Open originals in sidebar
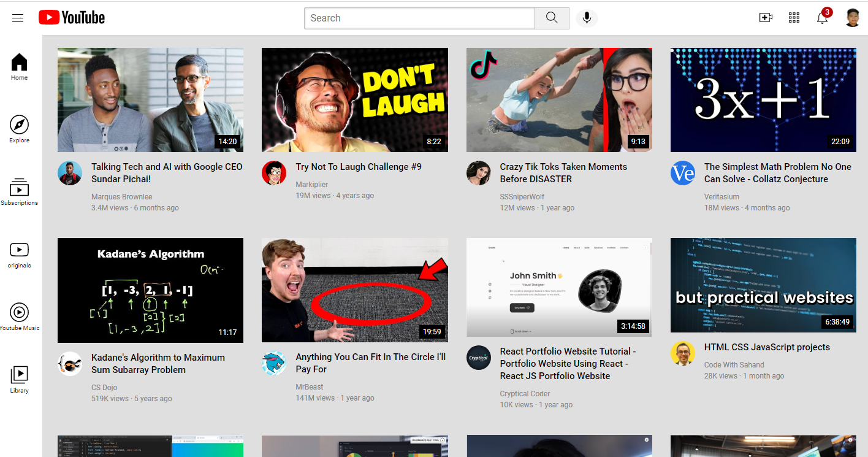This screenshot has height=457, width=868. point(19,255)
